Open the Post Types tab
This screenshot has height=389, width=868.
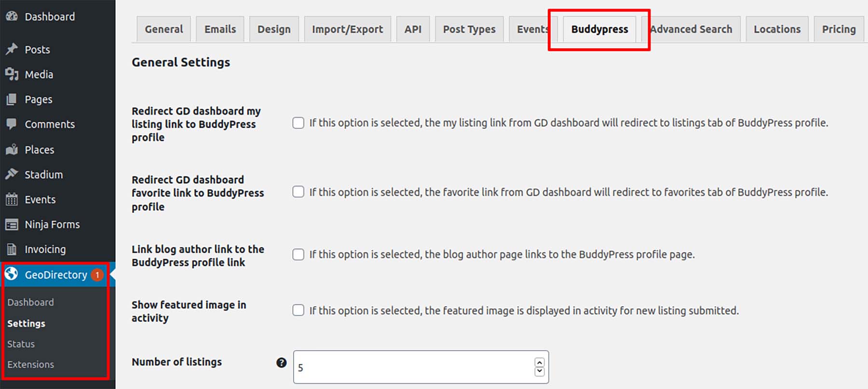point(469,29)
